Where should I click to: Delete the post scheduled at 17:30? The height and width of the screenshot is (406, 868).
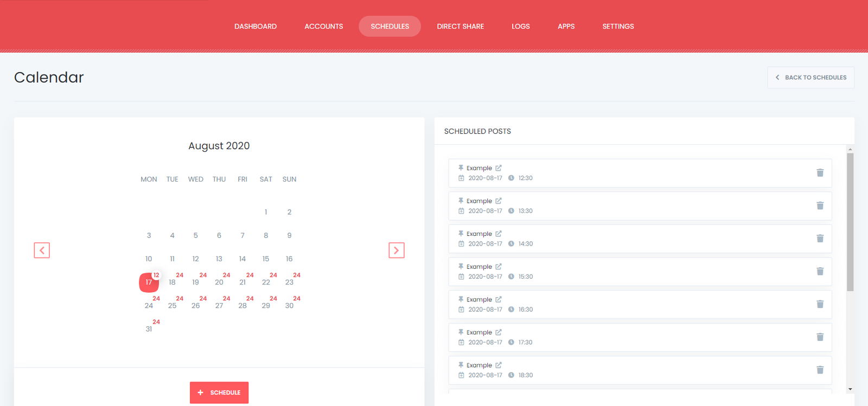pos(820,337)
